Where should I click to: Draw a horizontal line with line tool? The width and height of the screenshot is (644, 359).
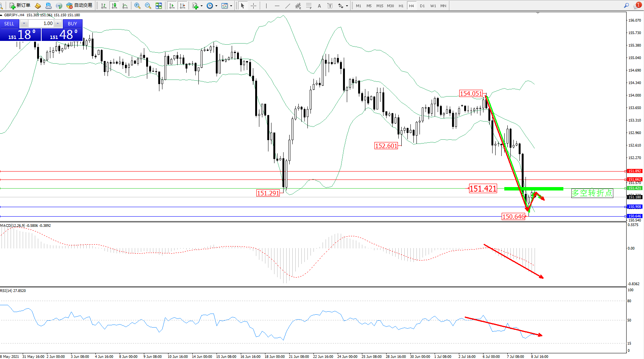277,6
